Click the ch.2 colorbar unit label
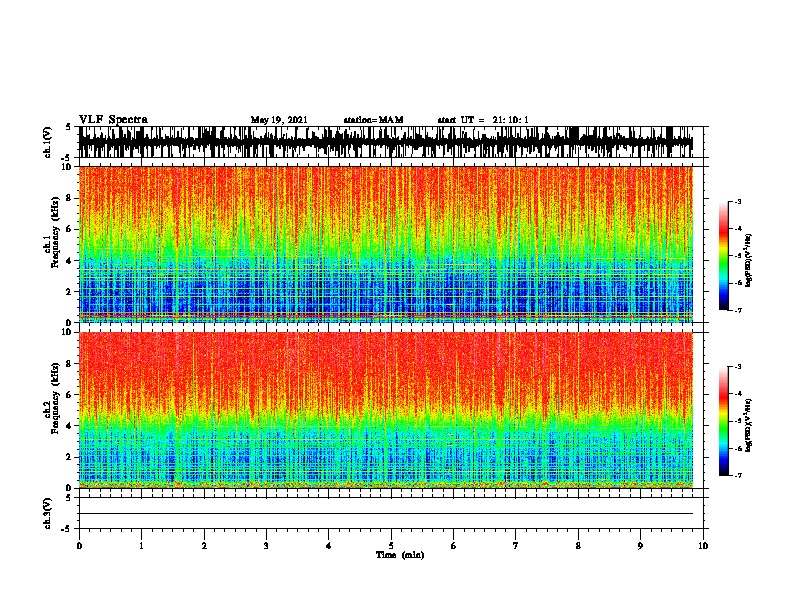This screenshot has width=792, height=612. (748, 425)
